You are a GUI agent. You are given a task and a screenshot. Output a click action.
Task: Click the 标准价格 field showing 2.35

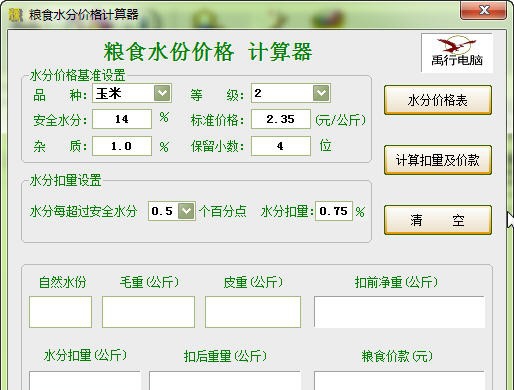point(281,119)
